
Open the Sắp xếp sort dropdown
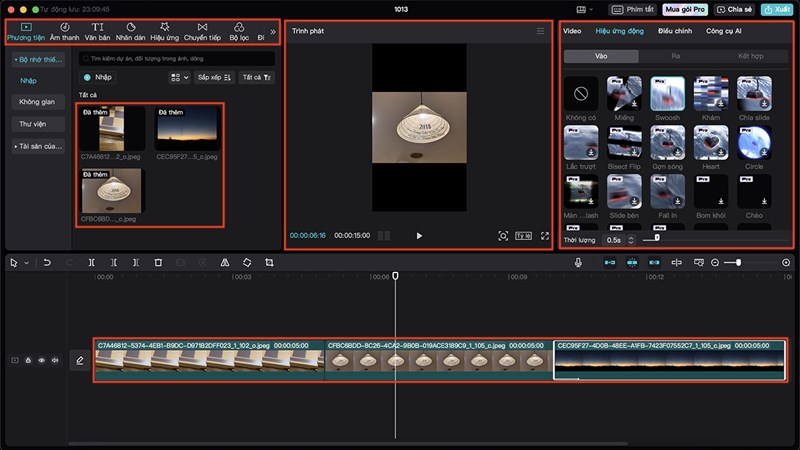214,77
